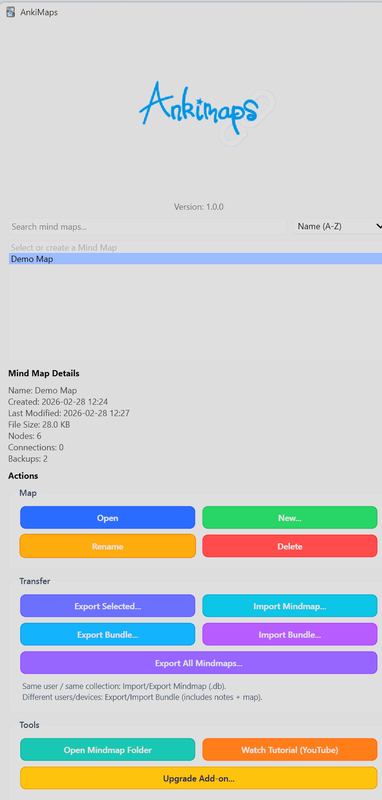This screenshot has width=382, height=800.
Task: Click the yellow Upgrade Add-on... button
Action: [x=198, y=779]
